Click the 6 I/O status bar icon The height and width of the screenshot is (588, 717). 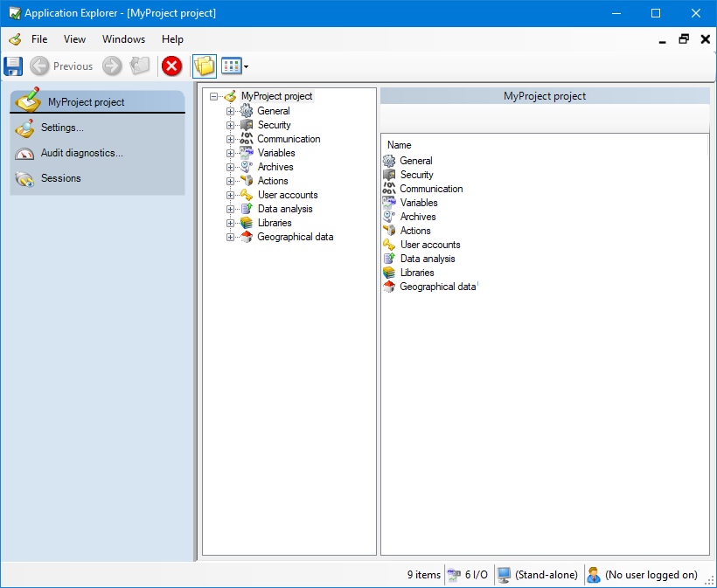point(454,575)
